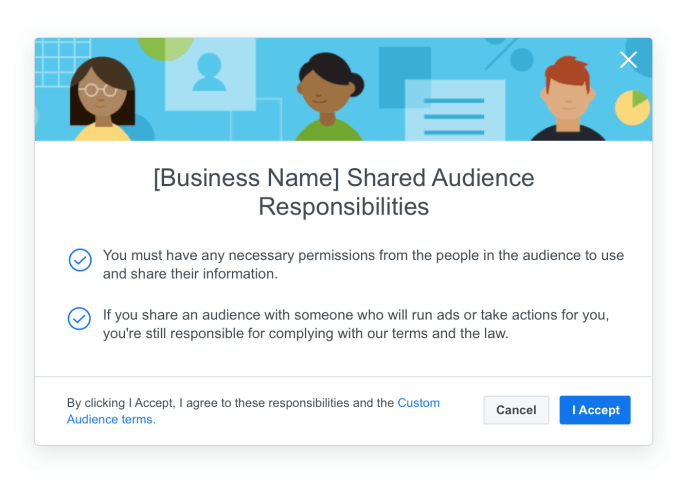Click the checkmark icon beside permissions statement
Screen dimensions: 680x482
tap(80, 260)
